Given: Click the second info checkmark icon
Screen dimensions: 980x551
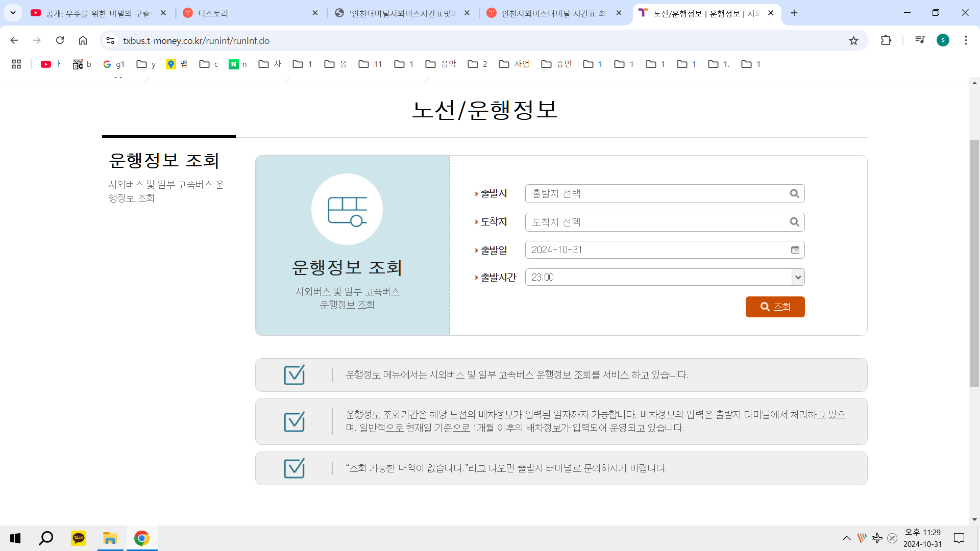Looking at the screenshot, I should click(295, 421).
